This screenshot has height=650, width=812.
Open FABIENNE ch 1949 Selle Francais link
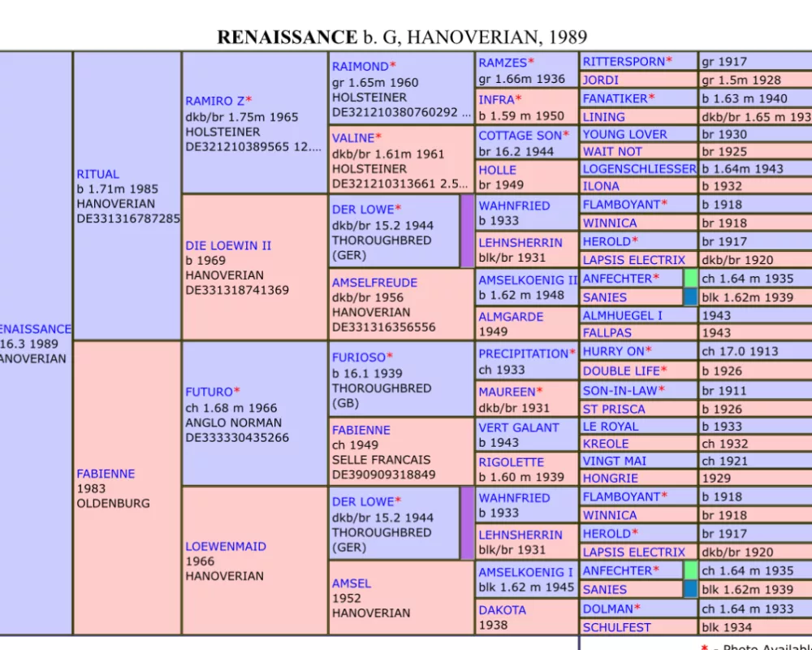tap(361, 431)
